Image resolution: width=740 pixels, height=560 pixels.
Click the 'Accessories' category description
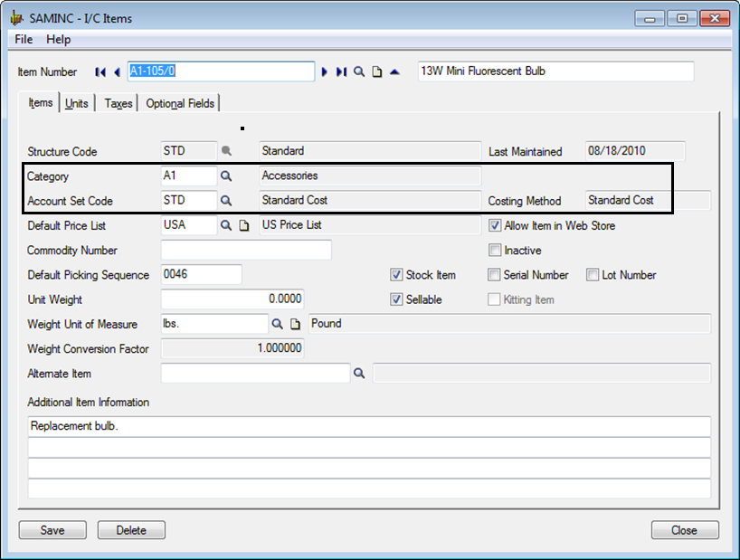point(371,176)
